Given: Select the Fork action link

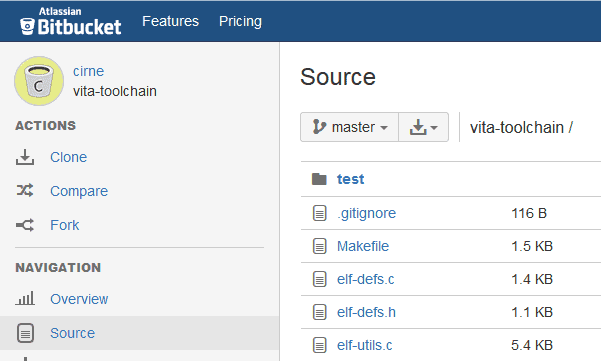Looking at the screenshot, I should [65, 225].
